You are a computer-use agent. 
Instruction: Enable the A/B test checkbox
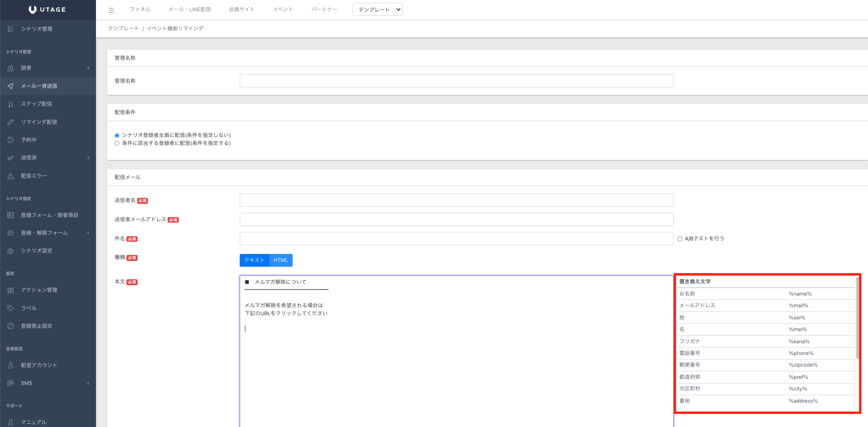pyautogui.click(x=680, y=239)
